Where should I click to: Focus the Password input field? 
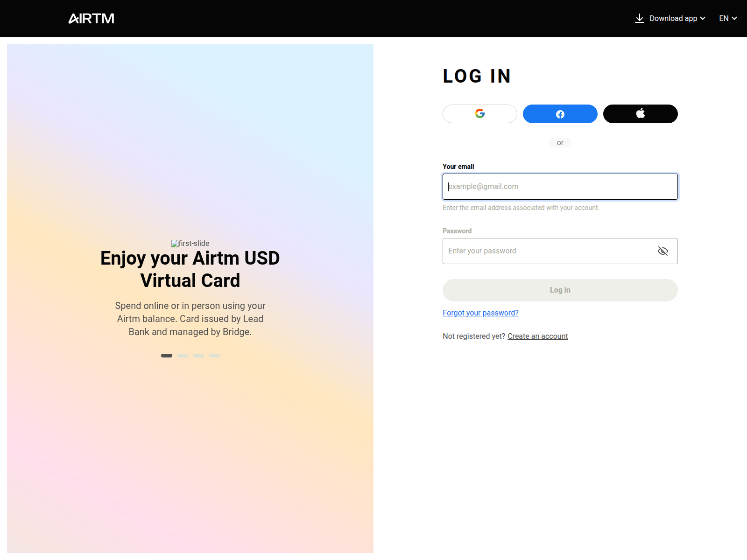(x=560, y=251)
